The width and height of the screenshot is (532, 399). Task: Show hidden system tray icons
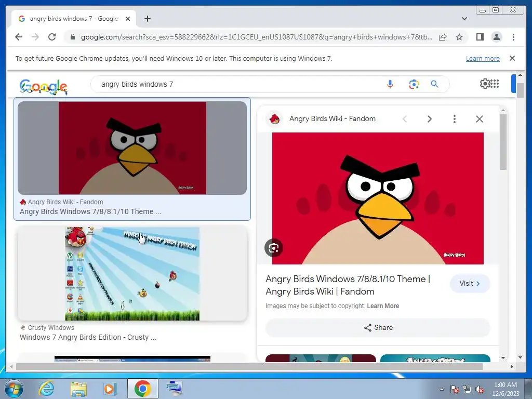tap(442, 389)
